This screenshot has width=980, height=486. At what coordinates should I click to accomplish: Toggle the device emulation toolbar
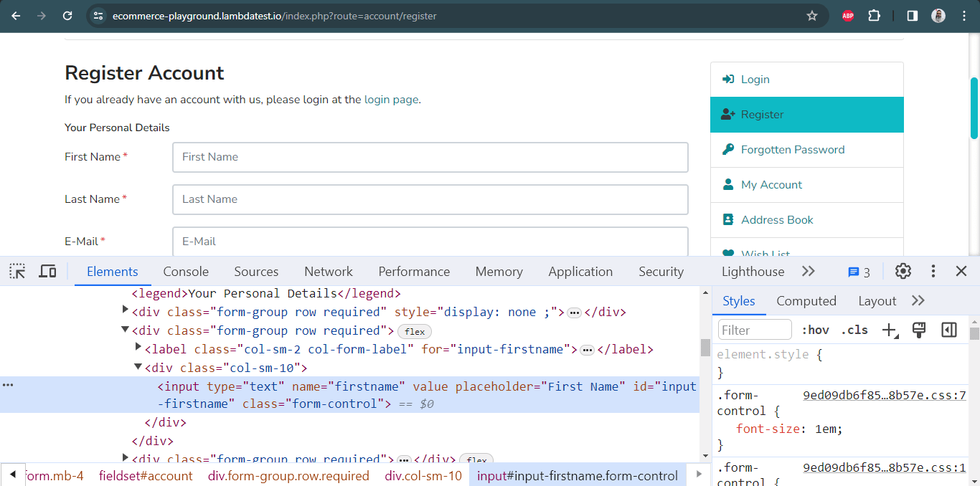tap(47, 271)
